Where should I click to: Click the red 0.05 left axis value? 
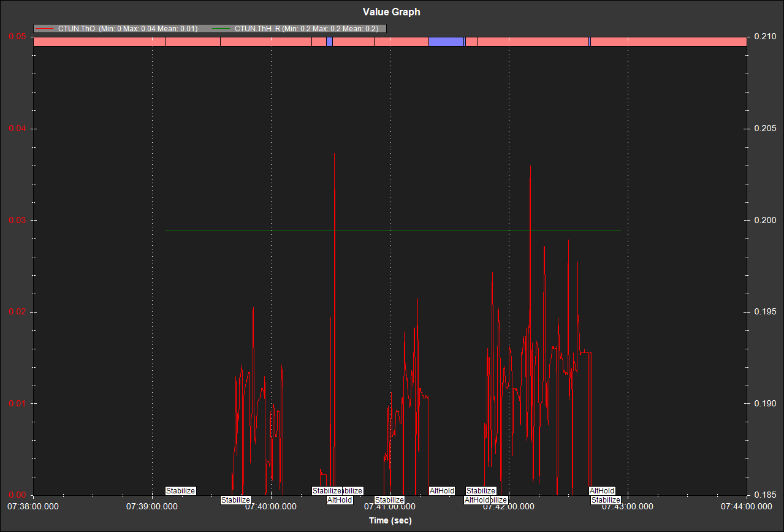17,37
